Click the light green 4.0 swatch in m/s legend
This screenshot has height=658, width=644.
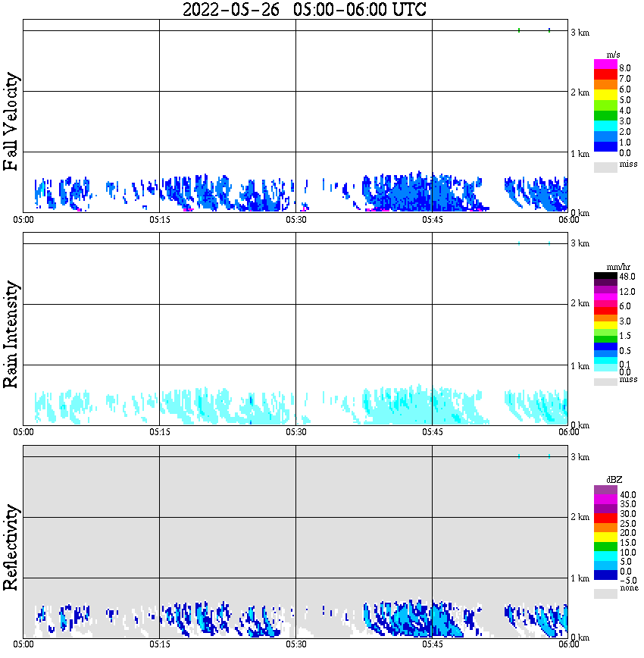pyautogui.click(x=605, y=105)
